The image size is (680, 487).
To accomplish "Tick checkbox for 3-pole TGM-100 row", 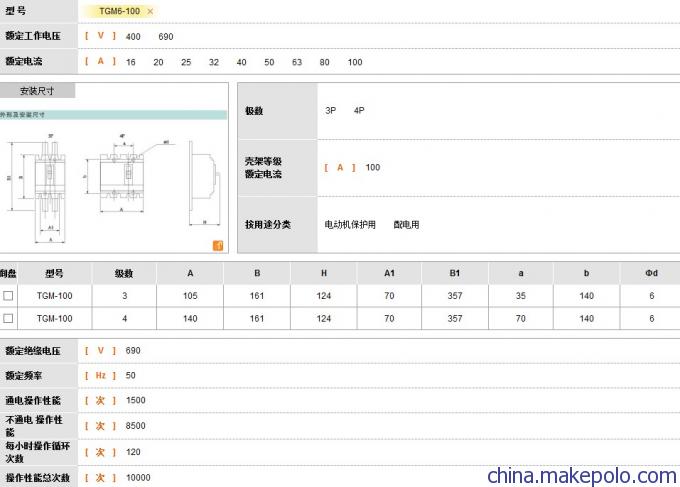I will [x=8, y=296].
